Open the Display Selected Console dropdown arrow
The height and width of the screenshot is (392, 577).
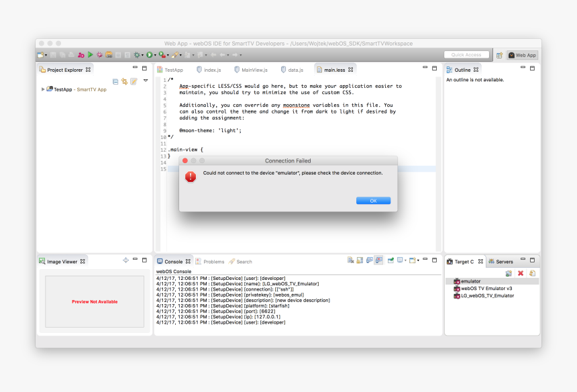405,260
